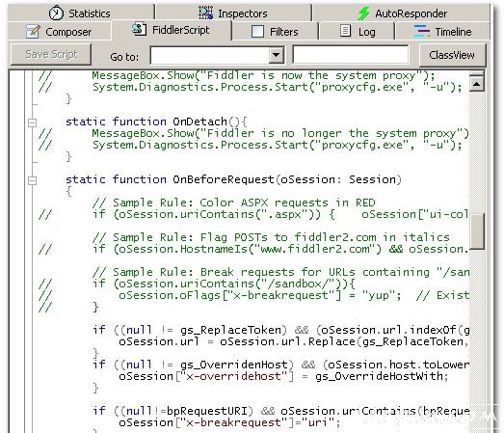This screenshot has height=433, width=504.
Task: Click the 'oSession.url = oSession.url.Replace' line
Action: [294, 341]
